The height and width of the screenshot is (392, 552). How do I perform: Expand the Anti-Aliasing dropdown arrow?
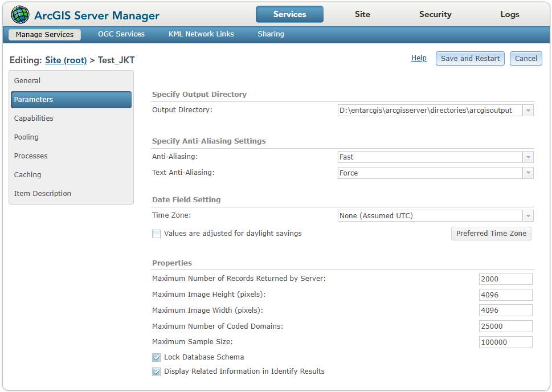click(528, 157)
